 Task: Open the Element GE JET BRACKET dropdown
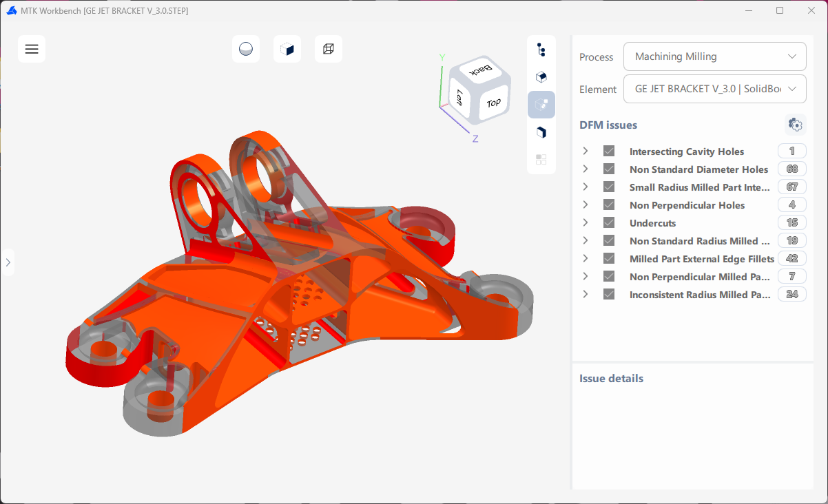tap(715, 89)
